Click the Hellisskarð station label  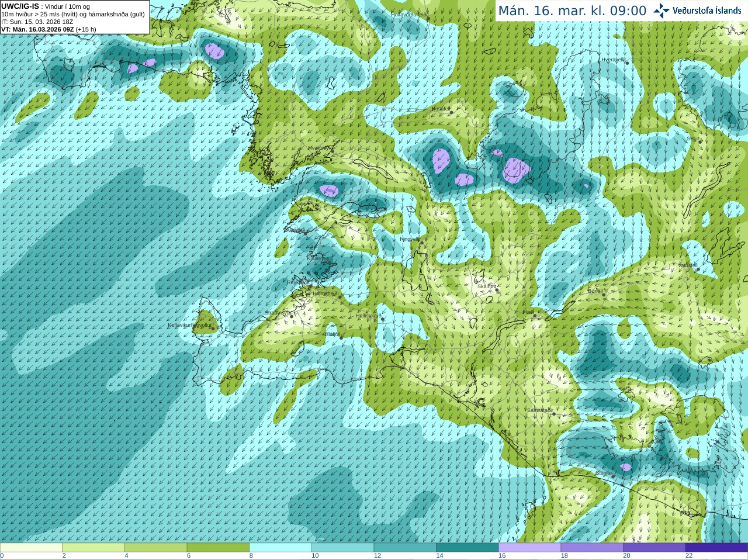pos(369,316)
